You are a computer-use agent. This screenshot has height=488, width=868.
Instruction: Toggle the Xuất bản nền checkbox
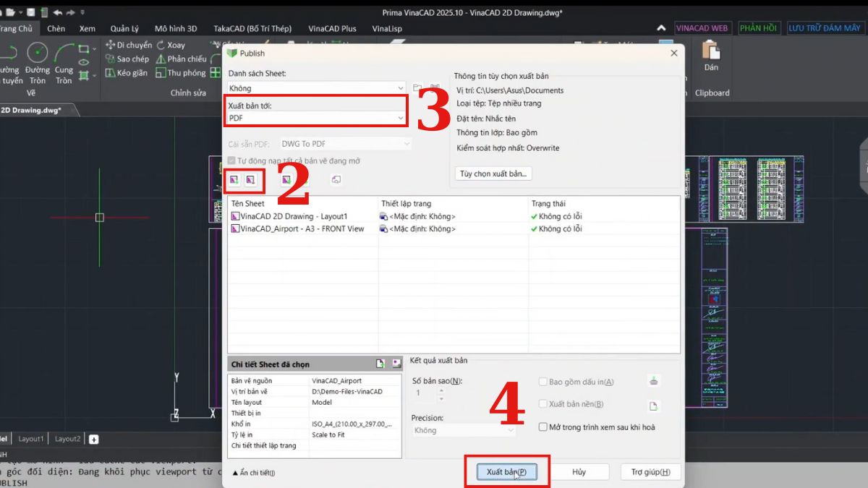[x=543, y=404]
